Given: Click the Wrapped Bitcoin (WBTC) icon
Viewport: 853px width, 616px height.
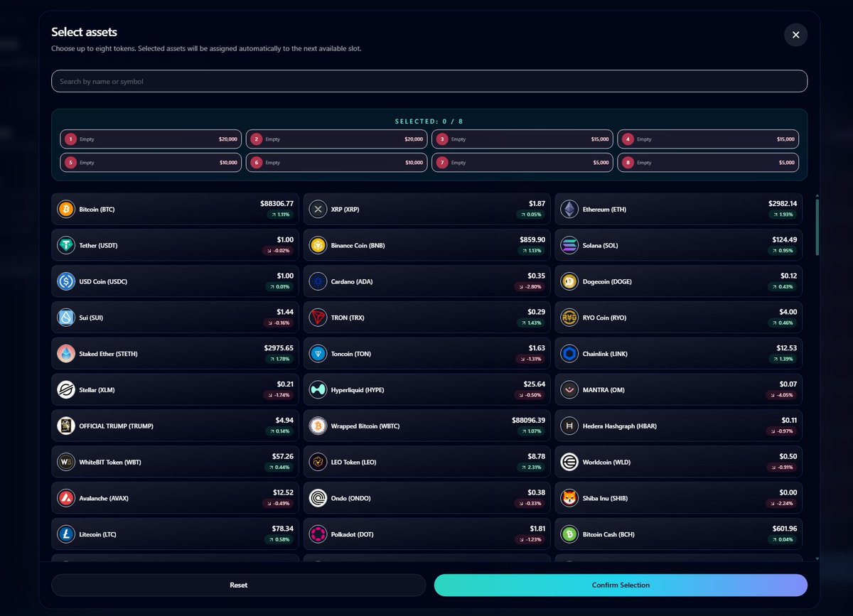Looking at the screenshot, I should [318, 426].
